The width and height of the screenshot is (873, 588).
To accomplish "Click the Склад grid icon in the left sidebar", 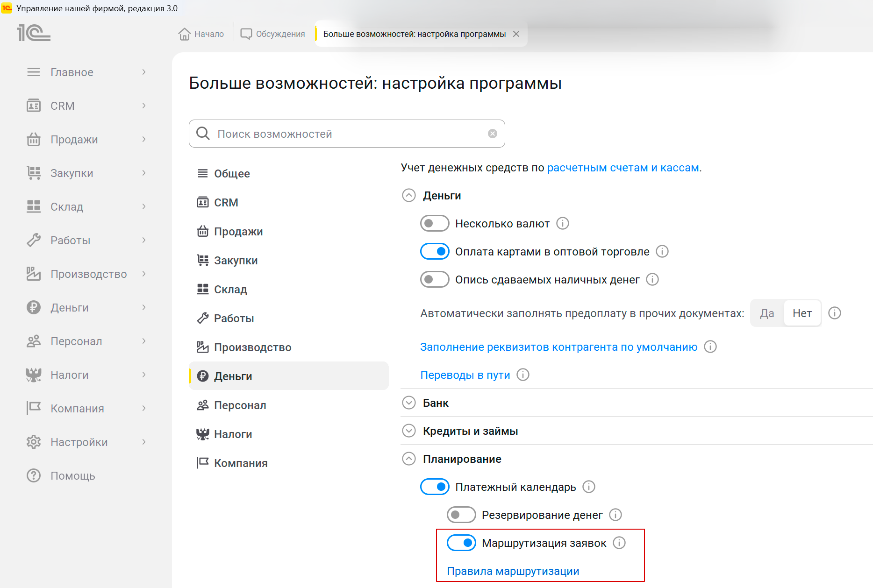I will [x=34, y=206].
